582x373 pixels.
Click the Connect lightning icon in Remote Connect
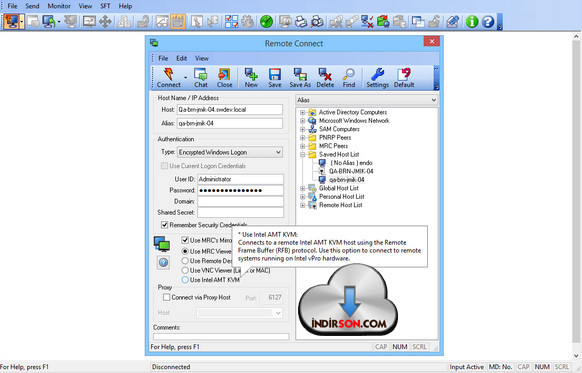click(x=169, y=78)
